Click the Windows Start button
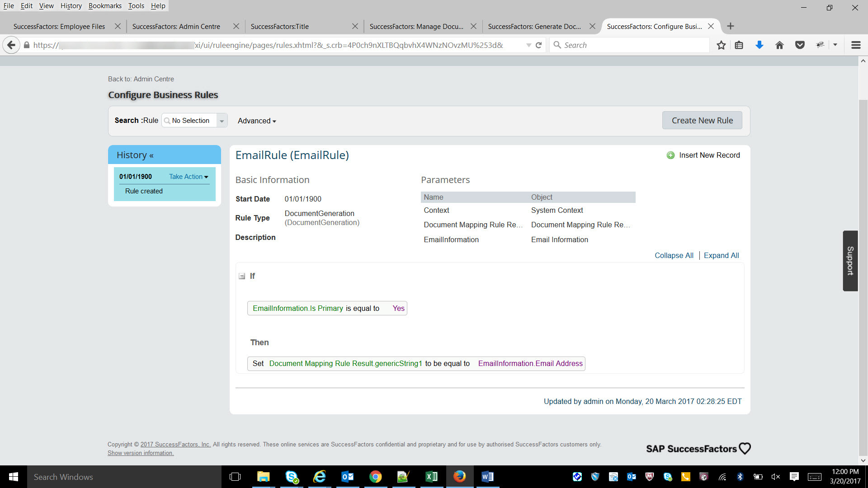This screenshot has height=488, width=868. (14, 477)
